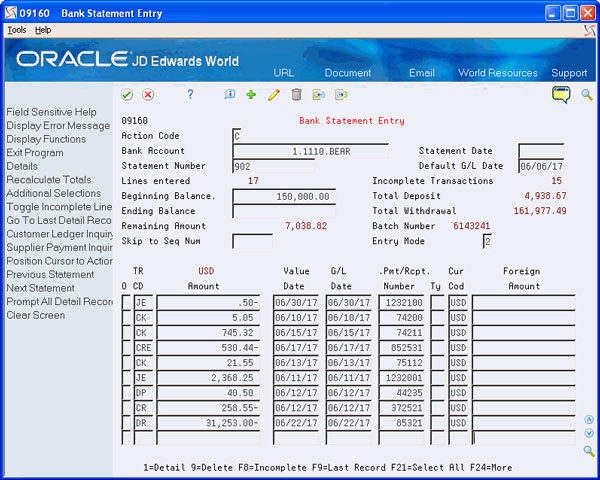
Task: Go to Next Statement
Action: point(40,288)
